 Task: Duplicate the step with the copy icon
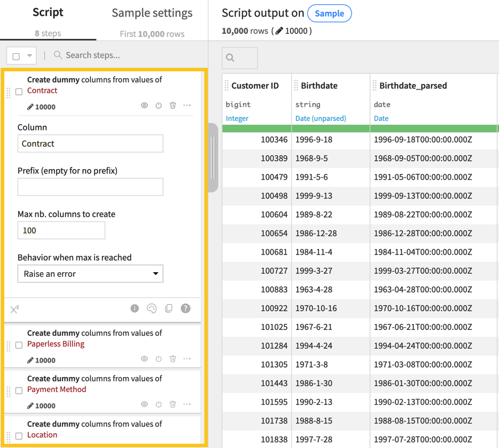click(169, 308)
